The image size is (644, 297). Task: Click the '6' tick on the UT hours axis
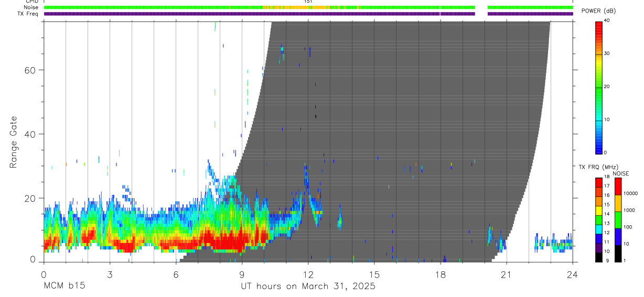(x=176, y=274)
